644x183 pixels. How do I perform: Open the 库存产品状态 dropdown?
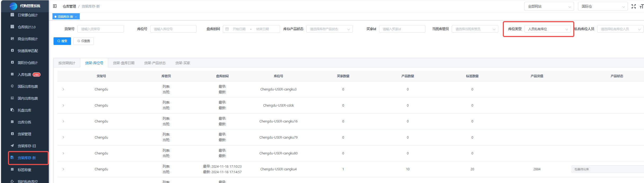pos(329,29)
